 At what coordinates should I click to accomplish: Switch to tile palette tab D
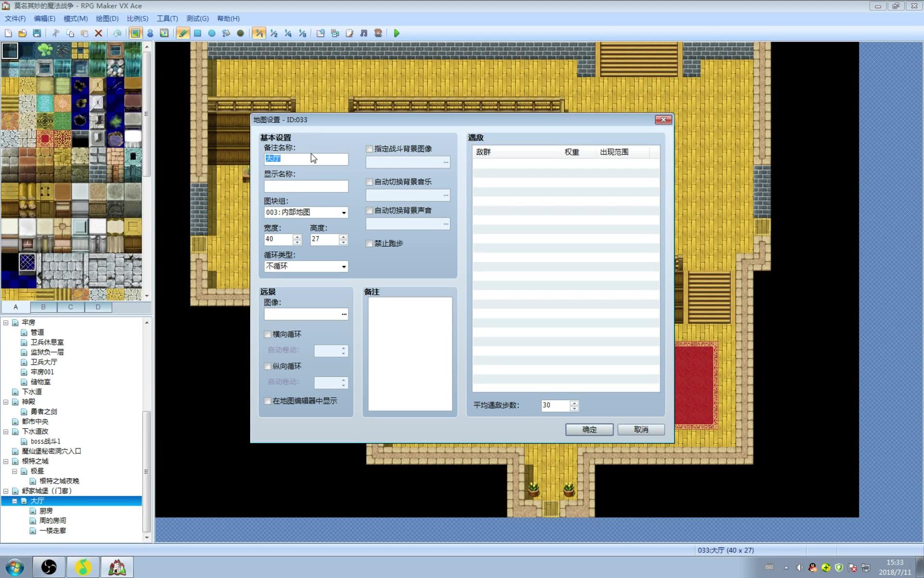tap(98, 307)
